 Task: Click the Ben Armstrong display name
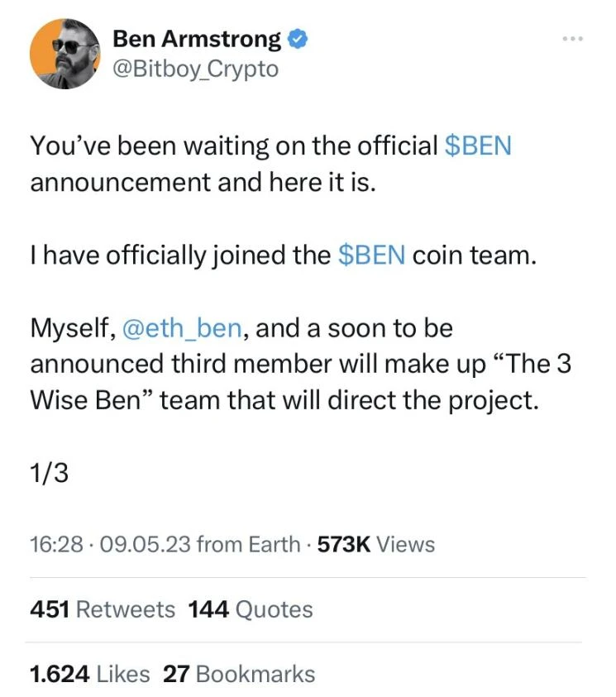(195, 37)
